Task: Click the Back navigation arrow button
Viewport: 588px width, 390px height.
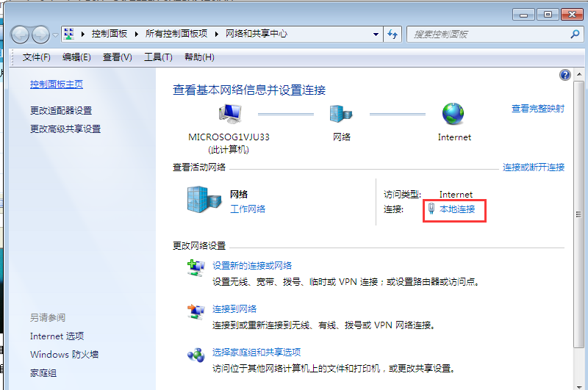Action: (x=21, y=35)
